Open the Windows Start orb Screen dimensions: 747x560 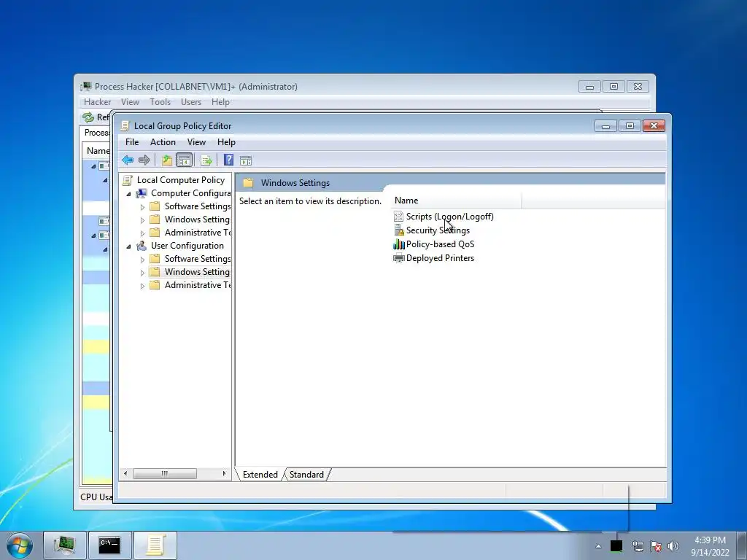(20, 545)
